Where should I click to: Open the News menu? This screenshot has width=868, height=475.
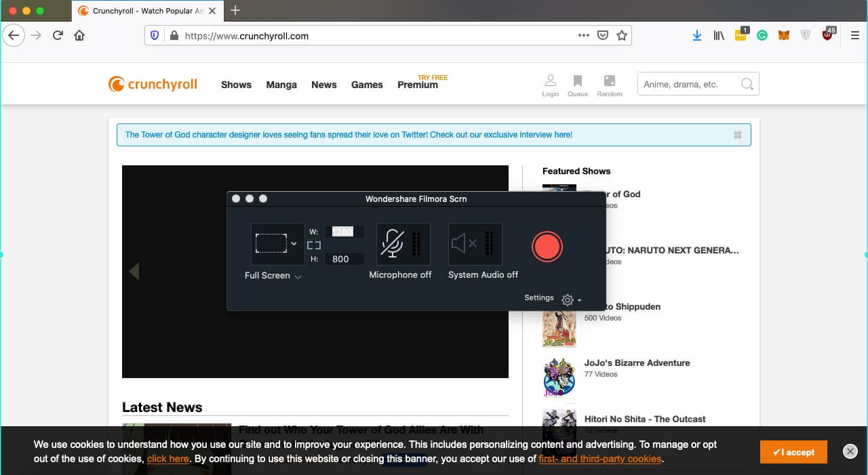(x=324, y=85)
